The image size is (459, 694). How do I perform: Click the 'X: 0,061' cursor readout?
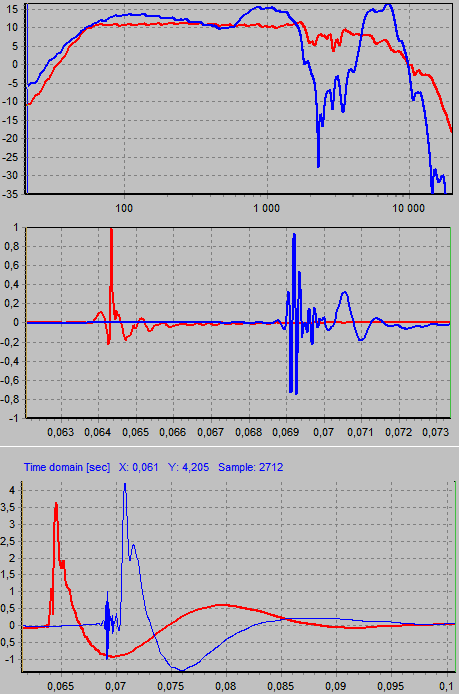coord(139,467)
